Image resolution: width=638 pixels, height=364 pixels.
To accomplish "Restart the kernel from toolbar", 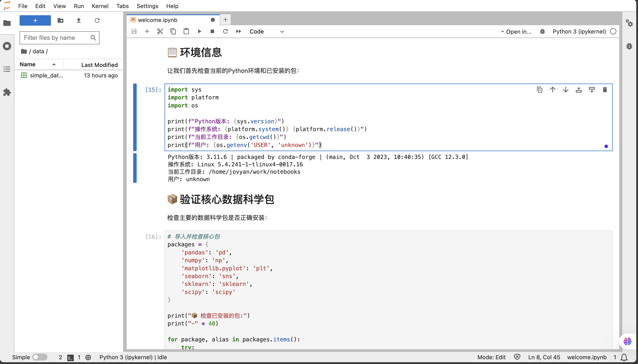I will 225,32.
